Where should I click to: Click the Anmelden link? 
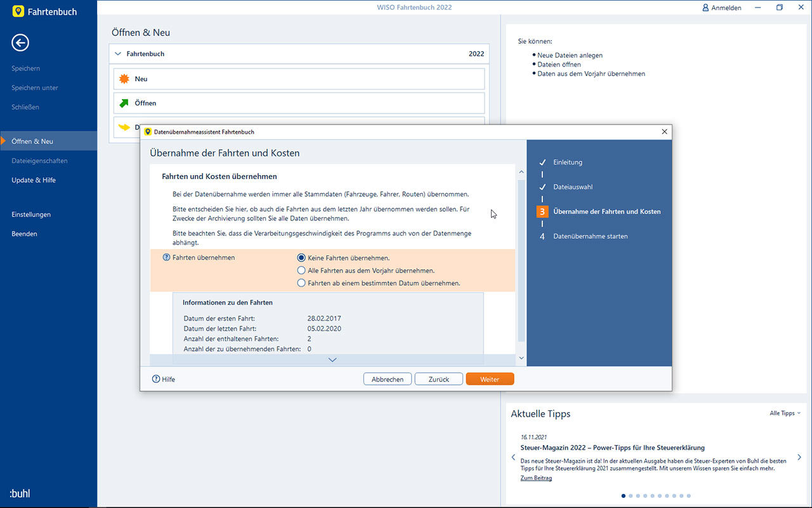pyautogui.click(x=726, y=8)
